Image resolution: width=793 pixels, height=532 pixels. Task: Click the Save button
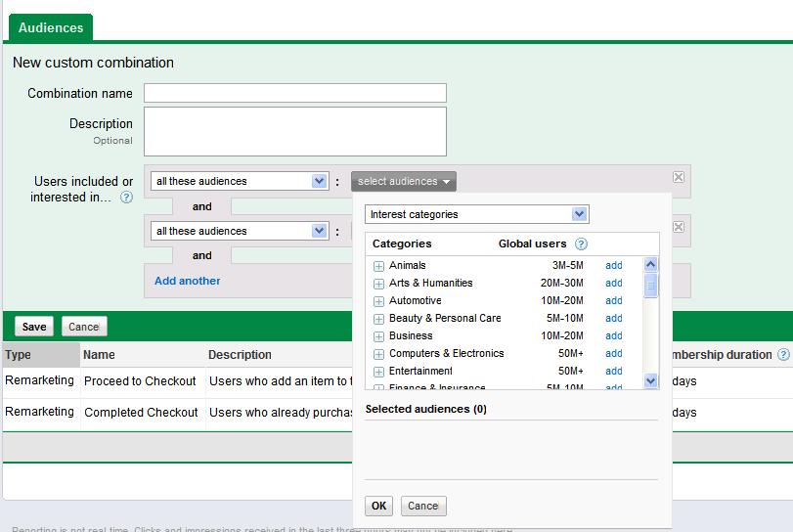click(x=34, y=327)
